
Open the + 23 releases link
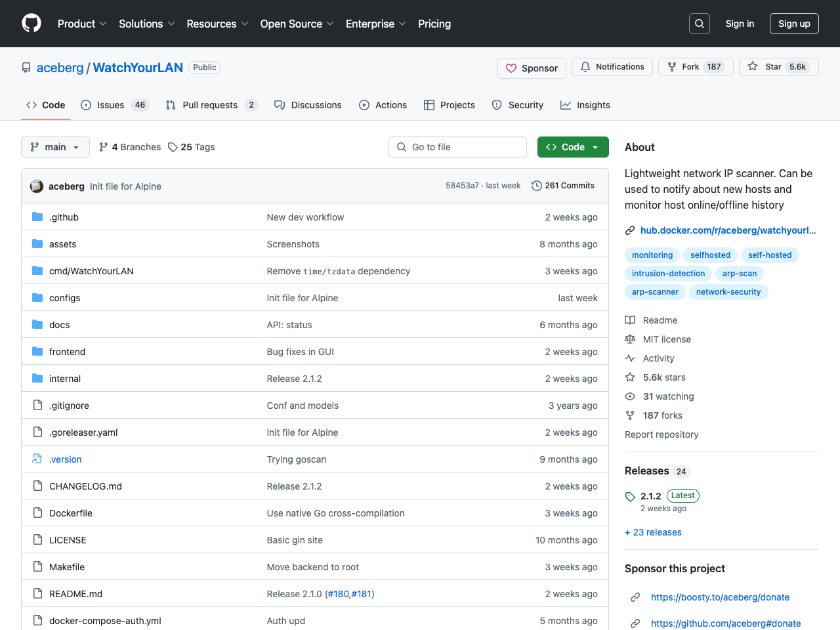(x=653, y=532)
